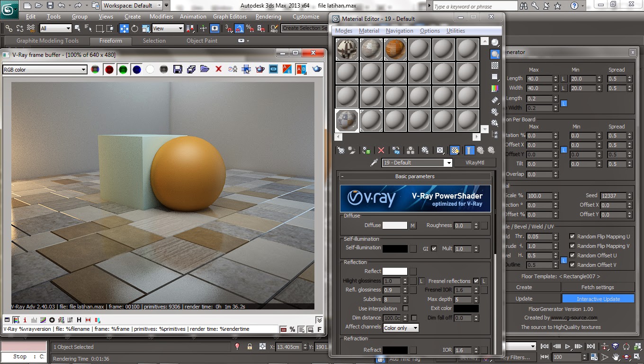
Task: Open the Diffuse color swatch
Action: (x=396, y=225)
